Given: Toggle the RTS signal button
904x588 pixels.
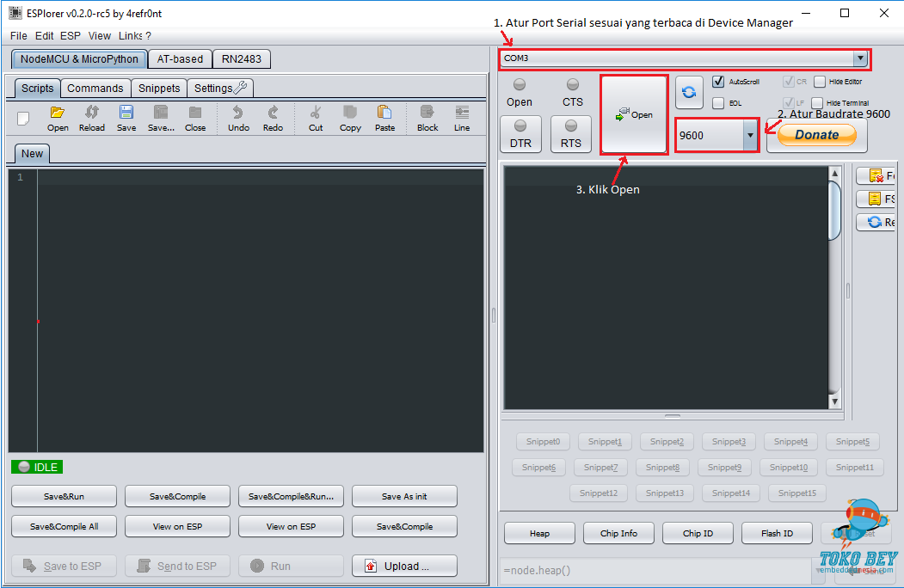Looking at the screenshot, I should point(571,134).
